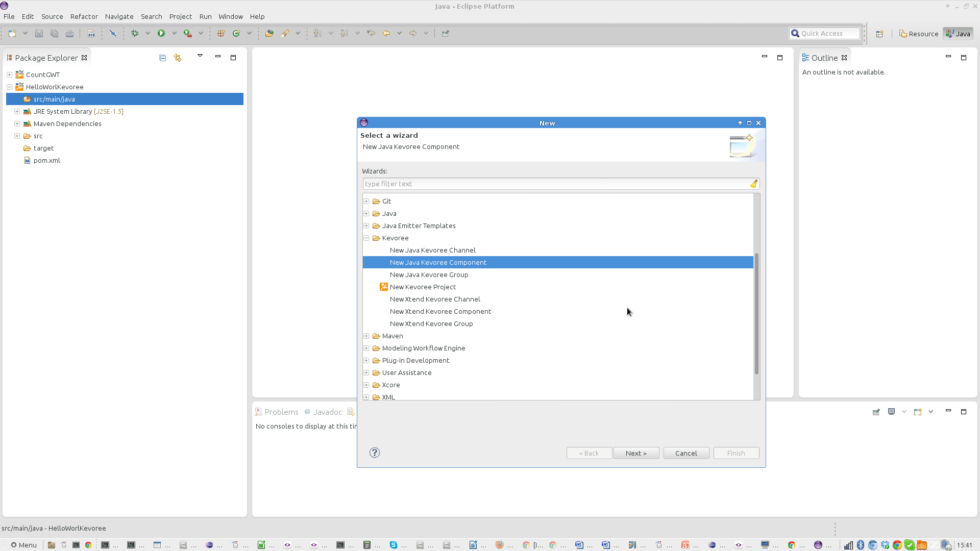Screen dimensions: 980x551
Task: Click the Quick Access search icon
Action: tap(796, 33)
